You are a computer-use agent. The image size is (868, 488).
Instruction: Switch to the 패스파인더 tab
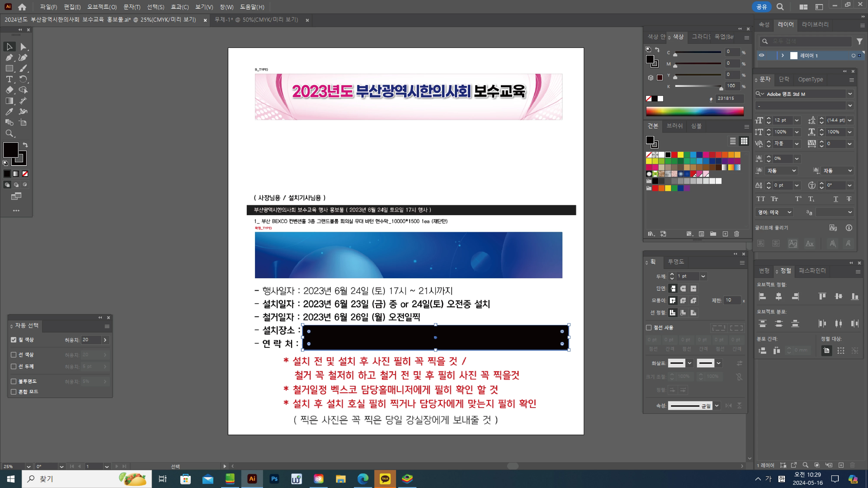[x=812, y=271]
